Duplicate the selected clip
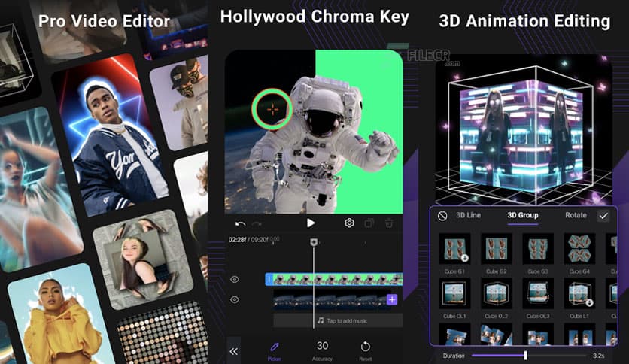The image size is (629, 364). point(369,223)
